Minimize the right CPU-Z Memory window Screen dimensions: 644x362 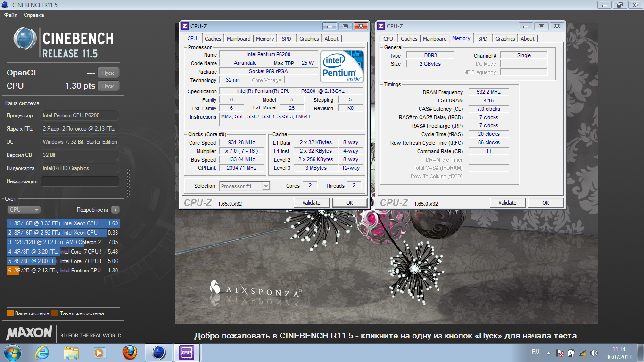(x=526, y=26)
